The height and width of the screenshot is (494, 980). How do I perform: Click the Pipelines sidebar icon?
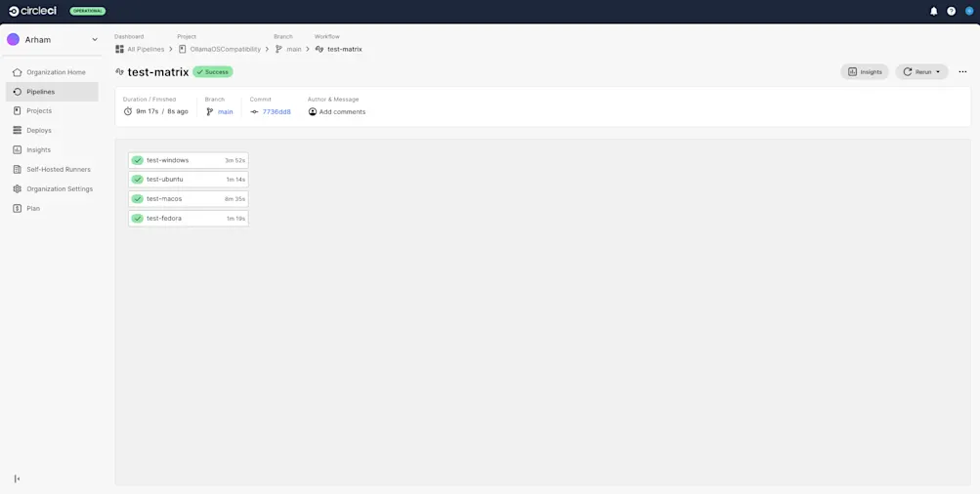(x=17, y=92)
